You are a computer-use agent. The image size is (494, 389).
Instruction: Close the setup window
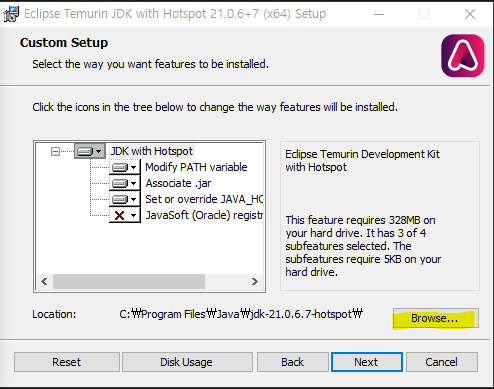[x=470, y=14]
